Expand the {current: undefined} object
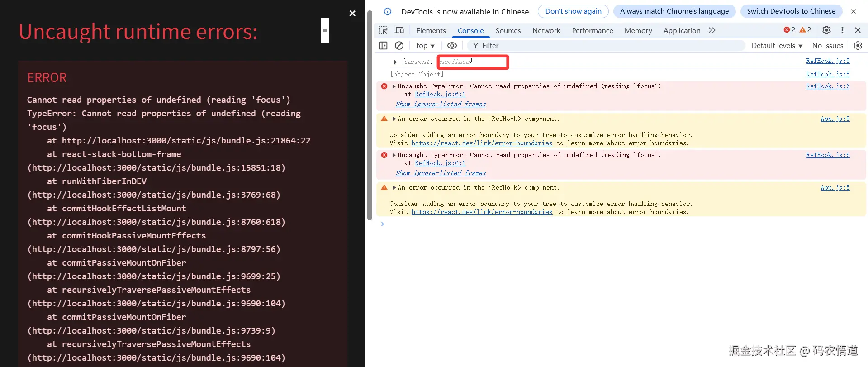Screen dimensions: 868x367 click(x=395, y=62)
